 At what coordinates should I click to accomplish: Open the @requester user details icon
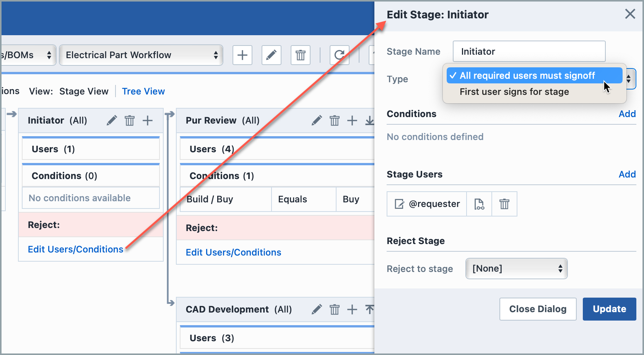point(479,204)
